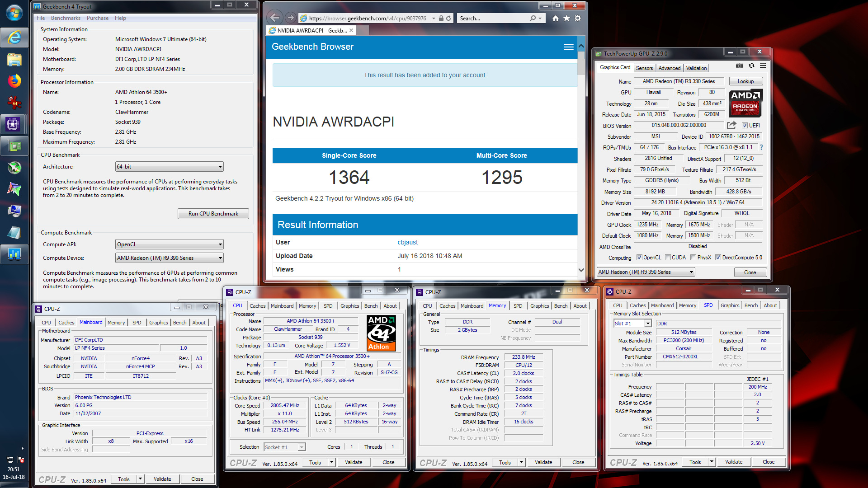This screenshot has width=868, height=488.
Task: Click the Geekbench bar-chart taskbar icon
Action: click(x=14, y=254)
